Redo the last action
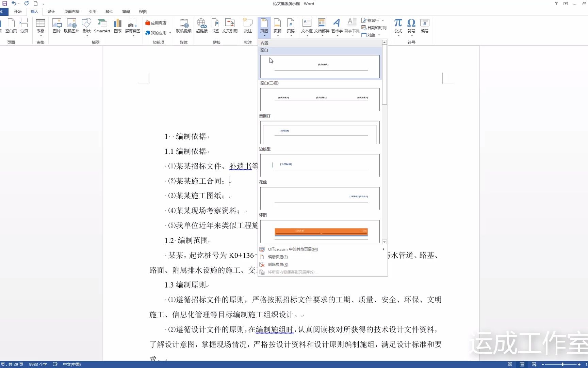Viewport: 588px width, 368px height. coord(27,3)
